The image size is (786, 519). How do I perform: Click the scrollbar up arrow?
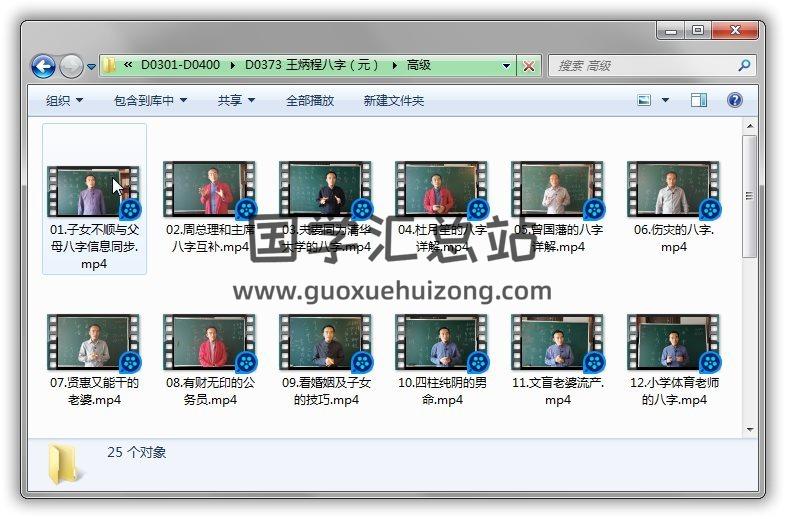click(x=750, y=126)
